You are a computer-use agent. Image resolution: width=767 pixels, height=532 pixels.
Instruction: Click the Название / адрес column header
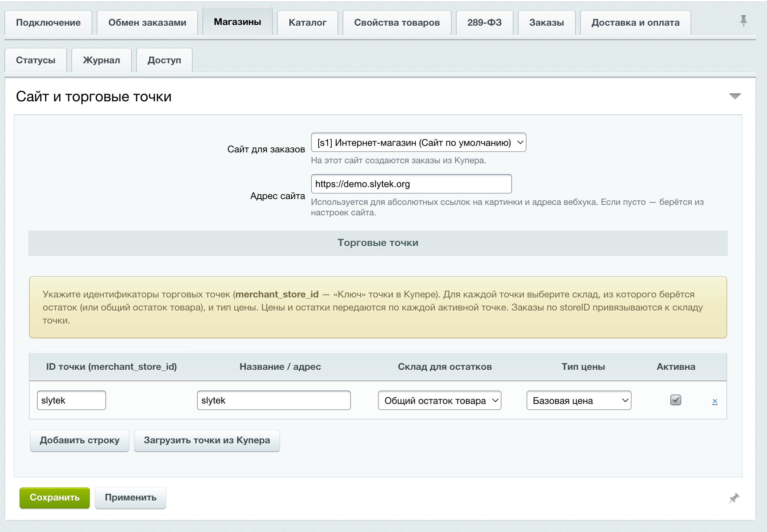point(280,367)
